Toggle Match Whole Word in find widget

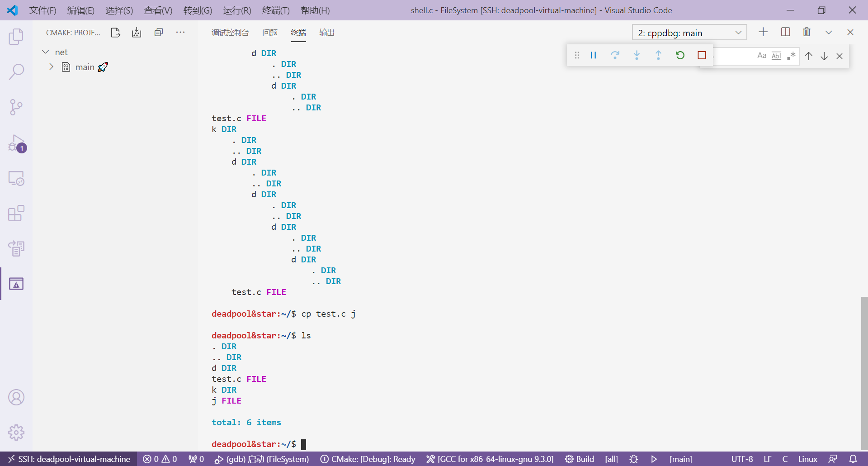[776, 56]
